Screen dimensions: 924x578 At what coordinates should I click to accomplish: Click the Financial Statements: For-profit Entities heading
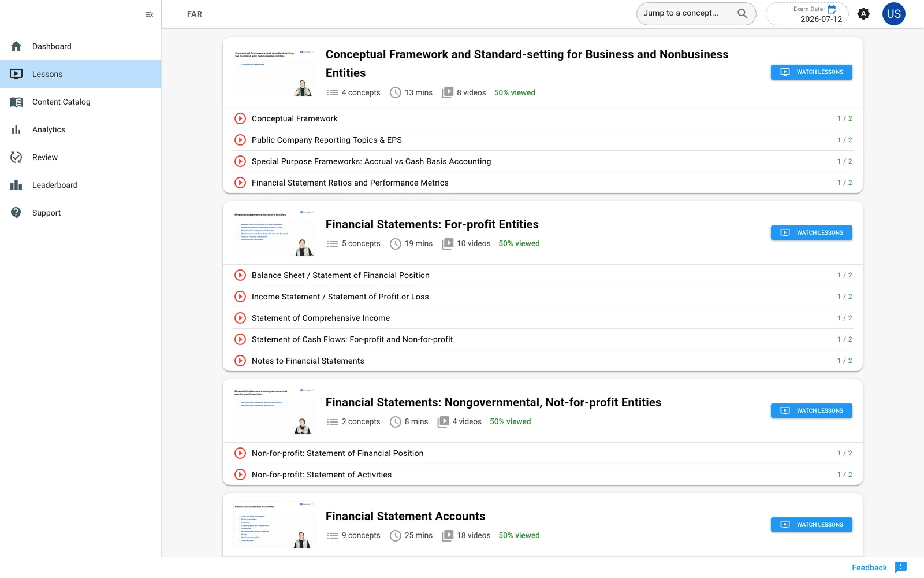tap(432, 224)
